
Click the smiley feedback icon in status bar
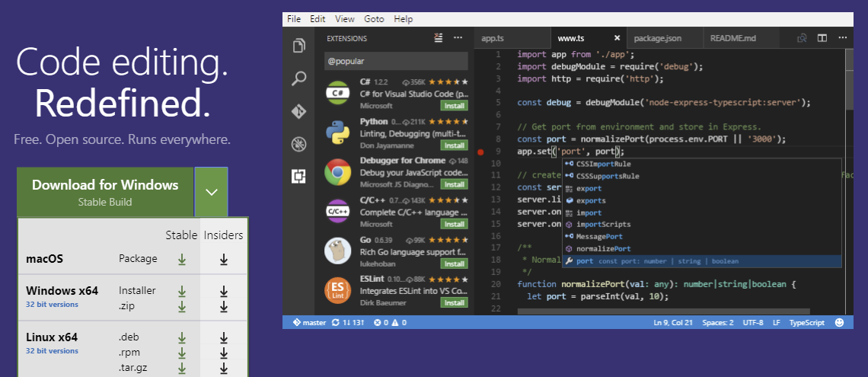click(840, 322)
